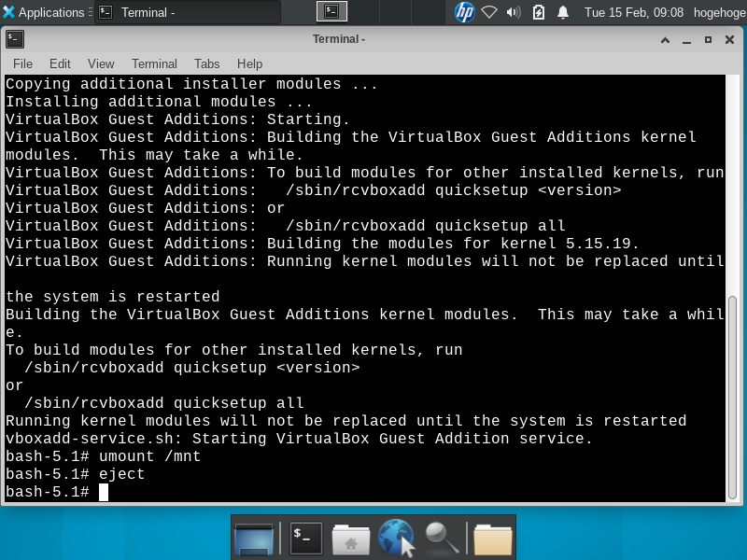The image size is (747, 560).
Task: Open the Tabs menu
Action: coord(206,63)
